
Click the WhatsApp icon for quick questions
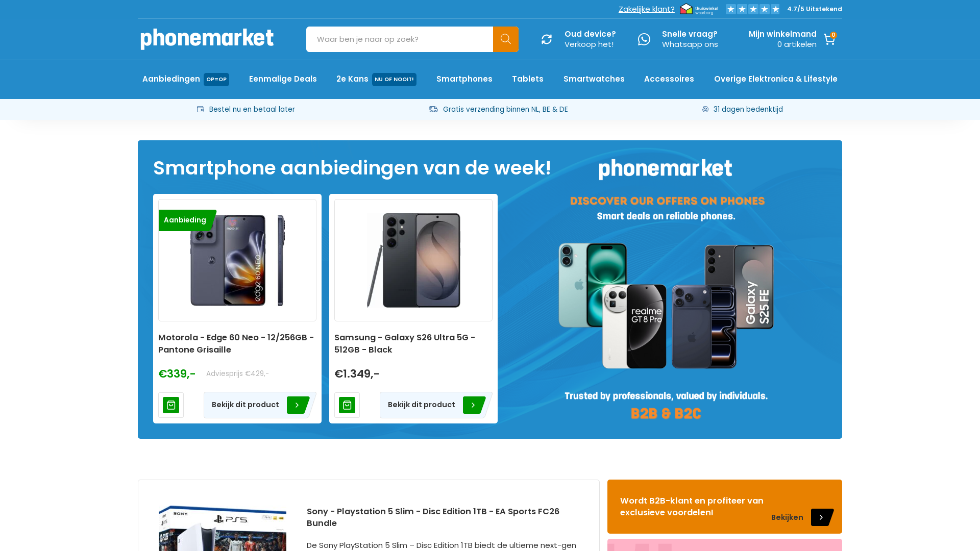pyautogui.click(x=644, y=39)
